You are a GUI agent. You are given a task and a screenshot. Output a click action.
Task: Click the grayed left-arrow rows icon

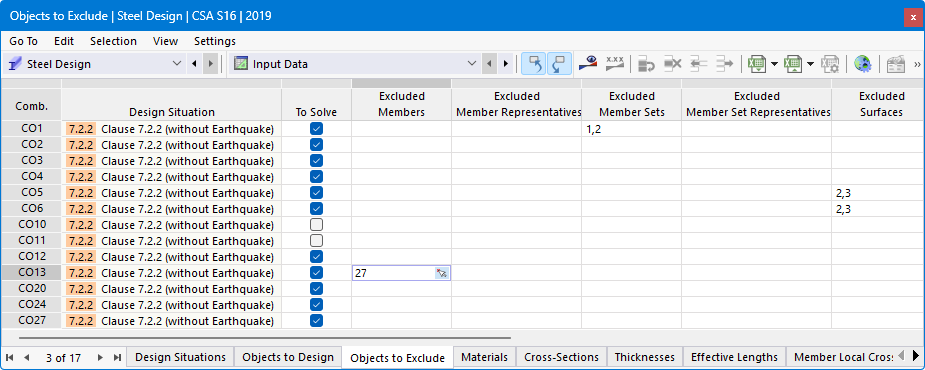coord(698,64)
